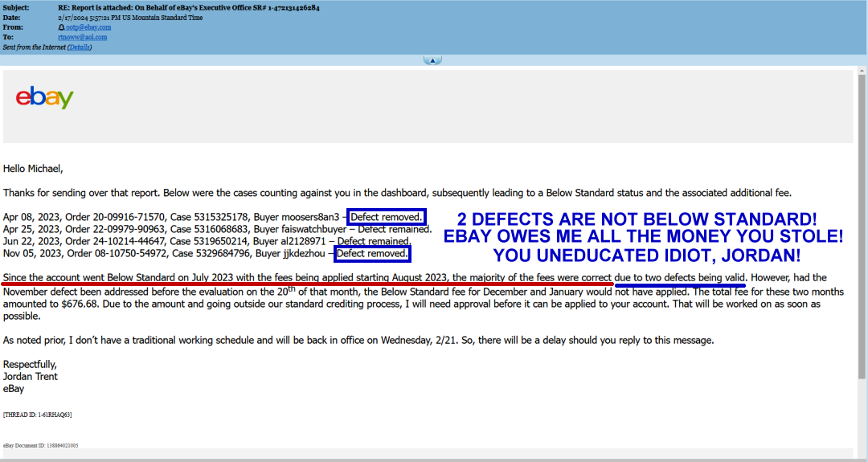This screenshot has height=462, width=868.
Task: Click scrollbar up arrow
Action: point(862,70)
